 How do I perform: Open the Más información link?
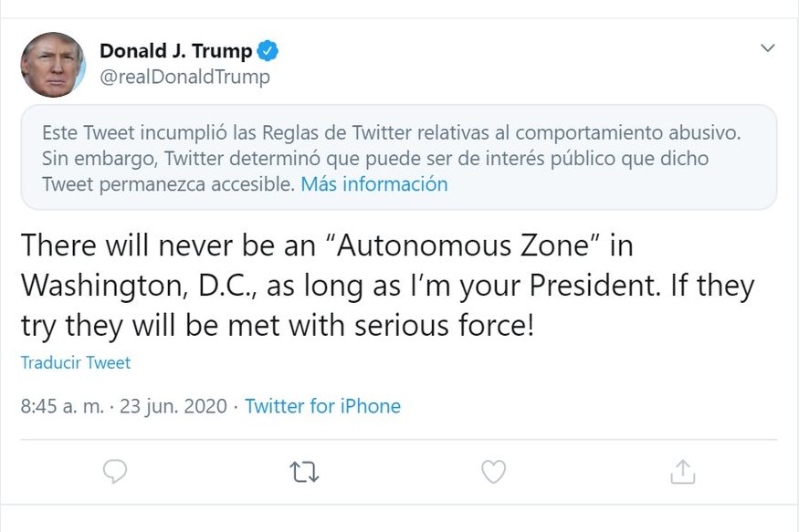[x=375, y=184]
